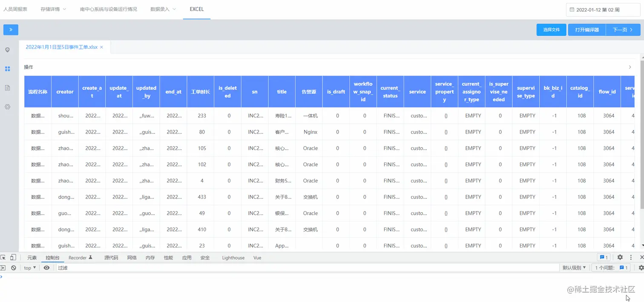Viewport: 644px width, 302px height.
Task: Click the 打开编译器 button
Action: coord(587,30)
